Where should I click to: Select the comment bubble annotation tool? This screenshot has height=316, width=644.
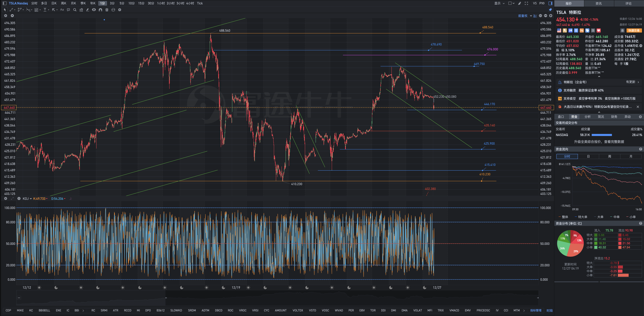tap(69, 10)
